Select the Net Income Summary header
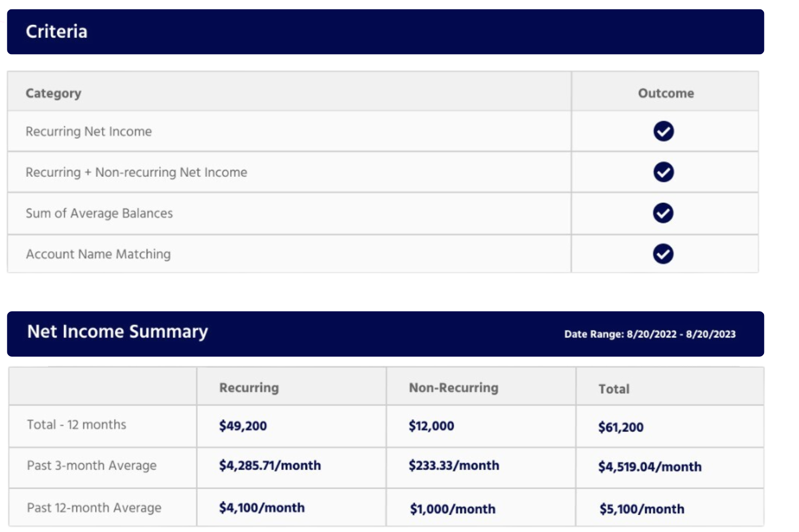This screenshot has height=532, width=799. point(117,332)
